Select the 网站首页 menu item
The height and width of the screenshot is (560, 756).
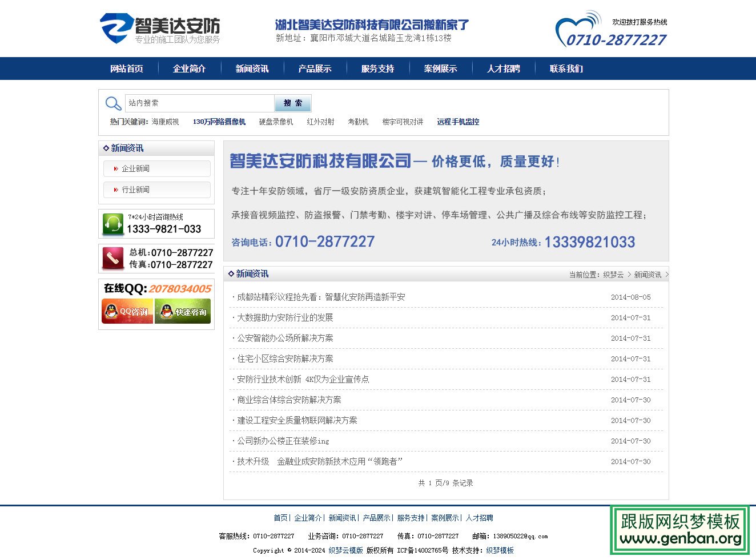click(126, 69)
